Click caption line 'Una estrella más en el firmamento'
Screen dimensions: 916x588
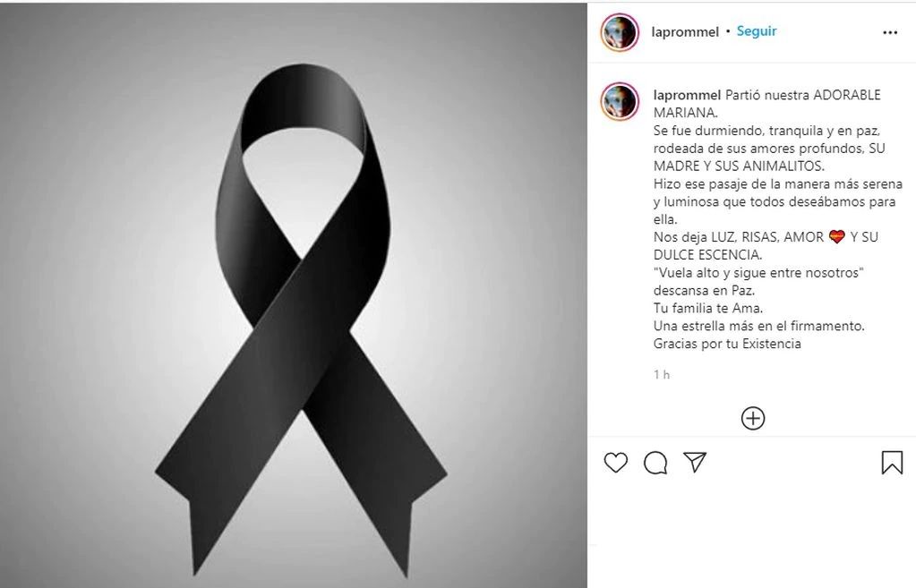(x=758, y=326)
